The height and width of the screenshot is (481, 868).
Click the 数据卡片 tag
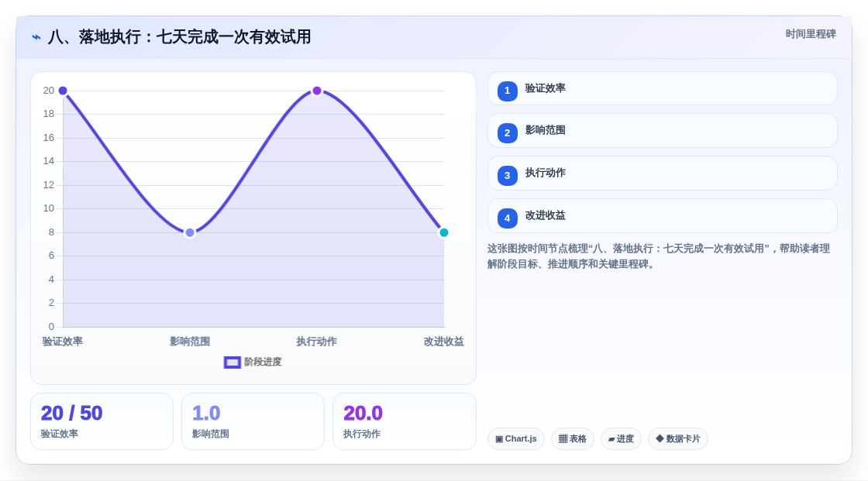(x=678, y=439)
